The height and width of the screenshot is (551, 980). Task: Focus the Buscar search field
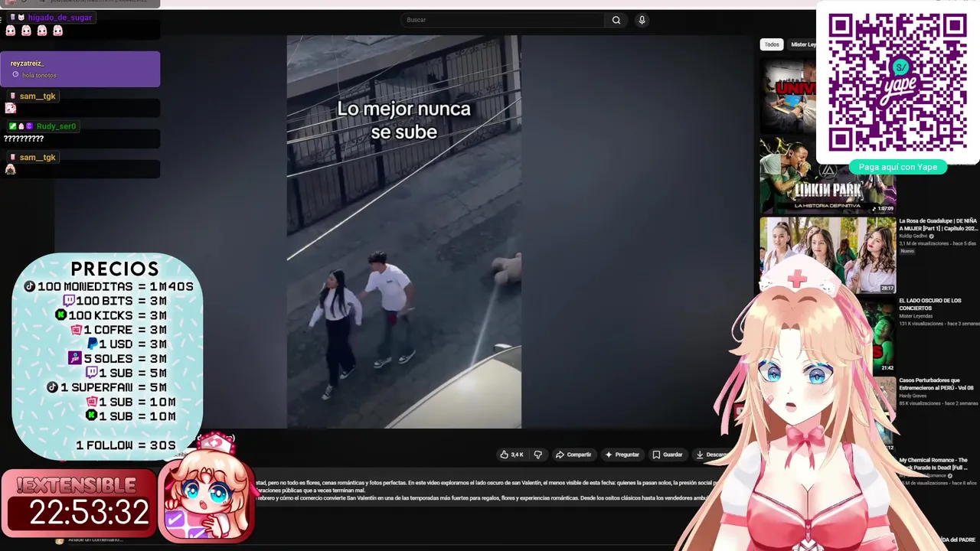503,20
